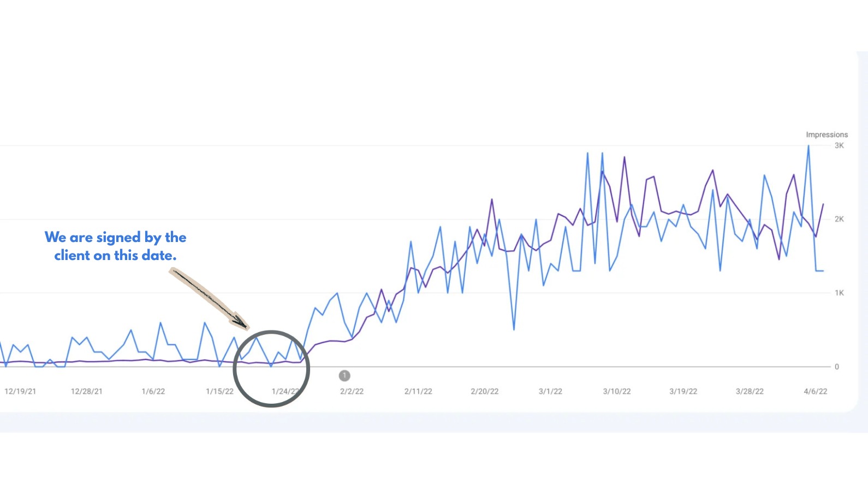Click the hand-drawn arrow pointing at the circle
This screenshot has width=868, height=484.
point(209,298)
